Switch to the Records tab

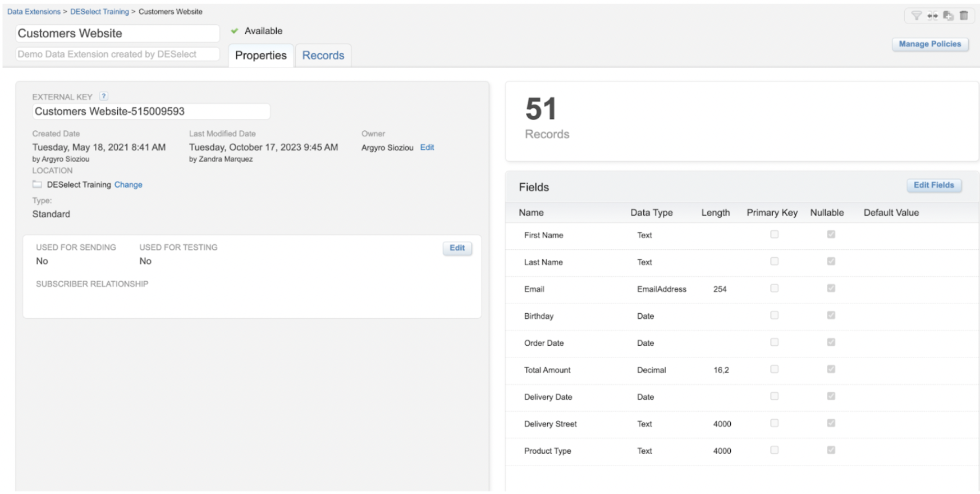(323, 56)
